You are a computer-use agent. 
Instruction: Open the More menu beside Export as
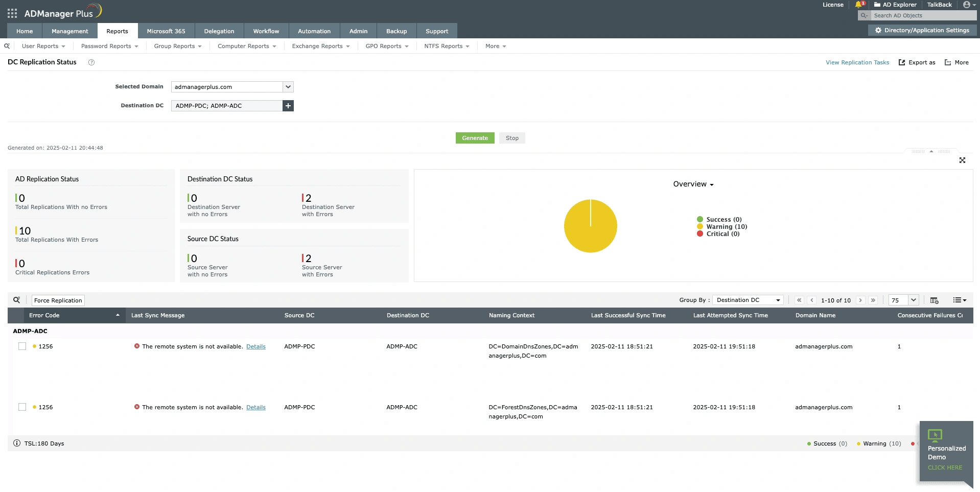click(956, 62)
